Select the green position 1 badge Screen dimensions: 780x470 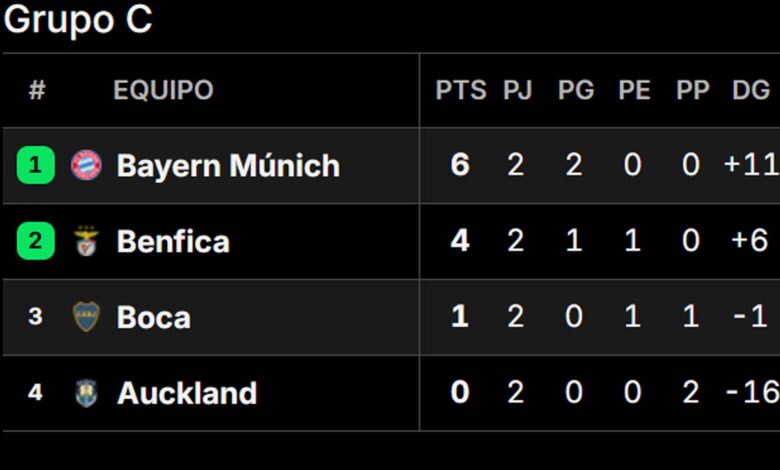tap(35, 165)
